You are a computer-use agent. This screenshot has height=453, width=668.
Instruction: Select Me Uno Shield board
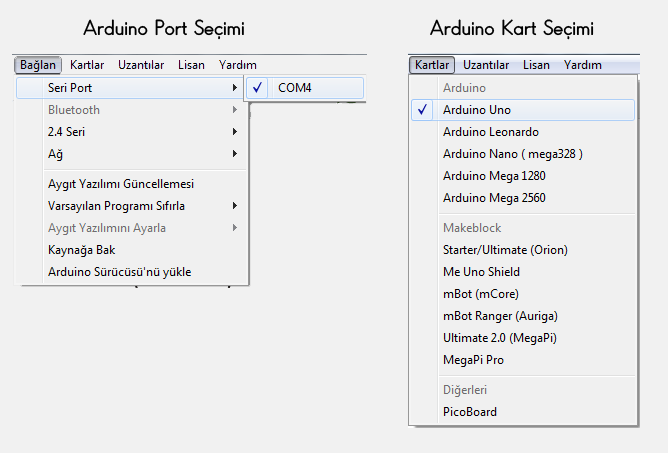tap(523, 272)
